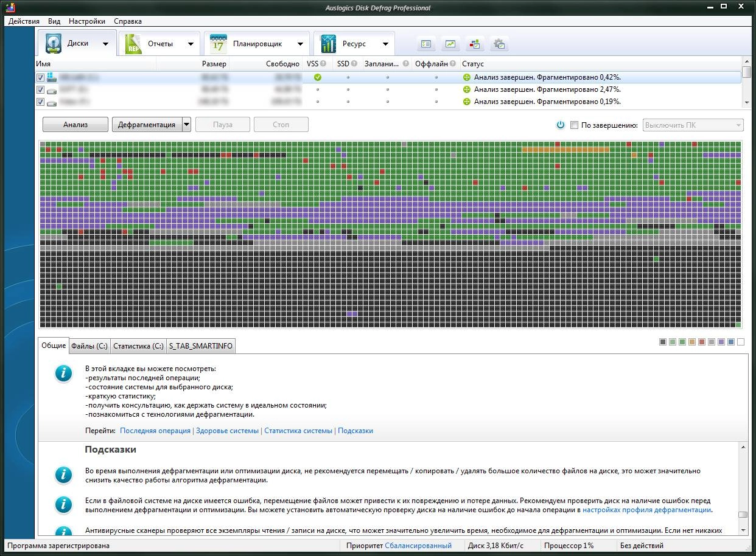
Task: Click the Анализ button
Action: (x=75, y=124)
